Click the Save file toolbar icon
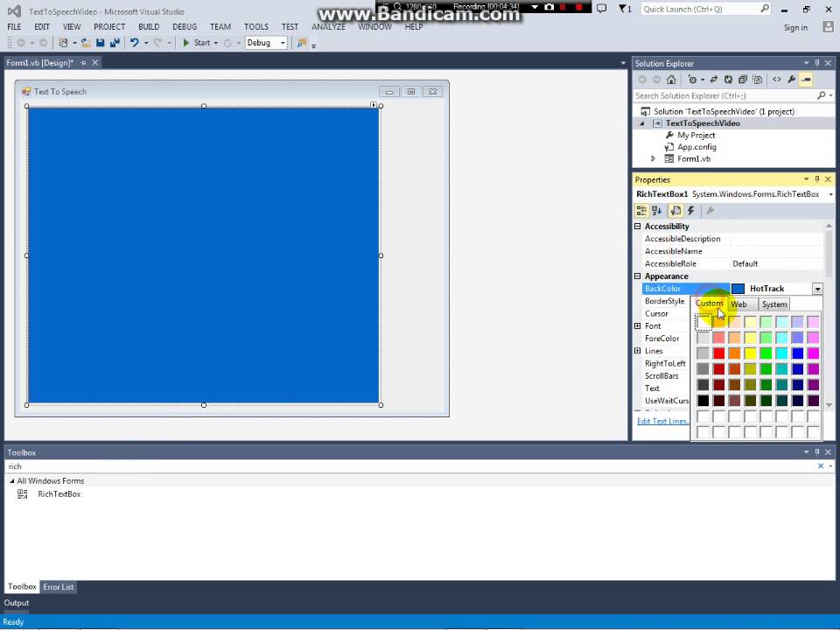Image resolution: width=840 pixels, height=630 pixels. coord(100,43)
